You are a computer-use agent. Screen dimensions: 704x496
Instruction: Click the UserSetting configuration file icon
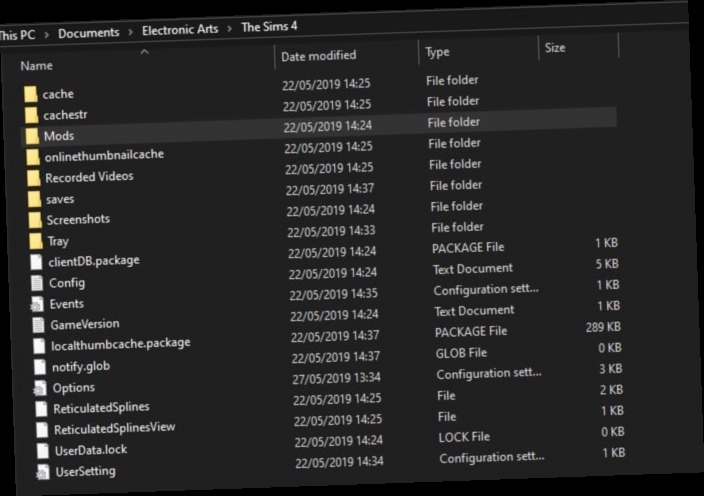click(43, 472)
